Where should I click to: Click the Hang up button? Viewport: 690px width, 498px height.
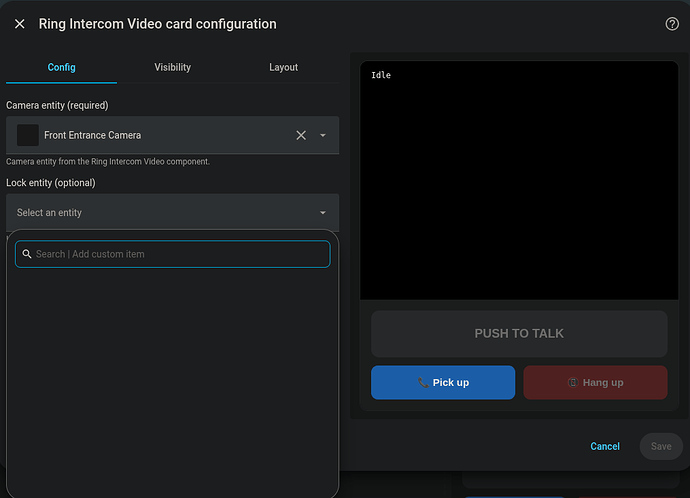pos(595,382)
